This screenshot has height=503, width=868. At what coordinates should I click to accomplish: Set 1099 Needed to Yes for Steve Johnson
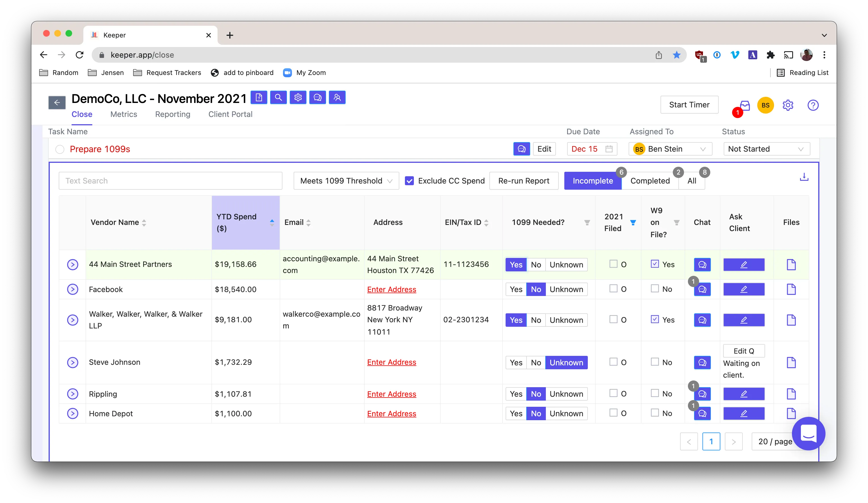516,363
